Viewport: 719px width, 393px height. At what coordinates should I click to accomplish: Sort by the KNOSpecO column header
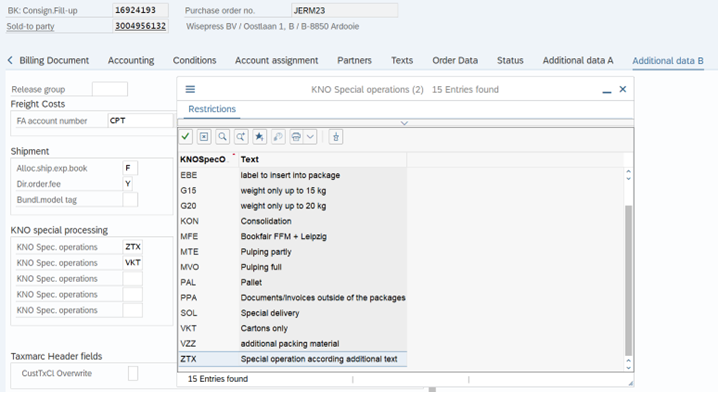(x=208, y=160)
